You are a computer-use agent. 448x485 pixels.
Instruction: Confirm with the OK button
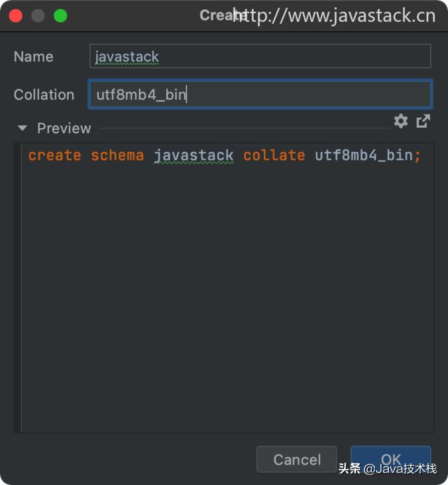pyautogui.click(x=391, y=459)
